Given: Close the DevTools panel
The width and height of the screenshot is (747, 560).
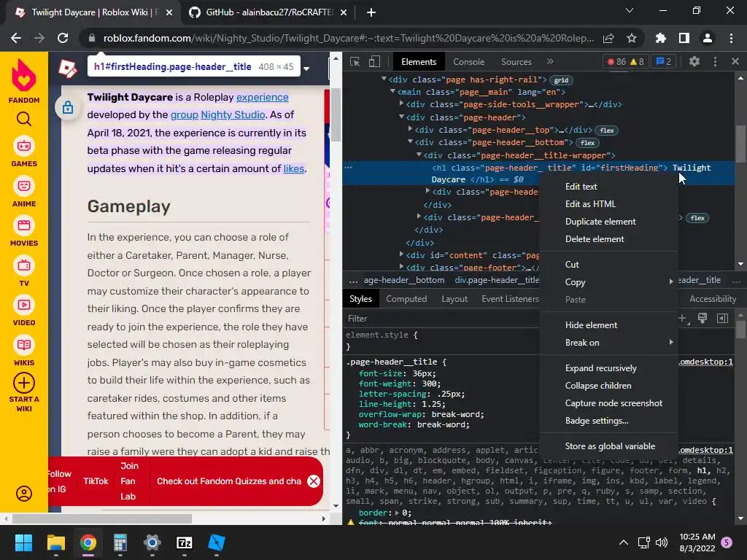Looking at the screenshot, I should point(735,61).
